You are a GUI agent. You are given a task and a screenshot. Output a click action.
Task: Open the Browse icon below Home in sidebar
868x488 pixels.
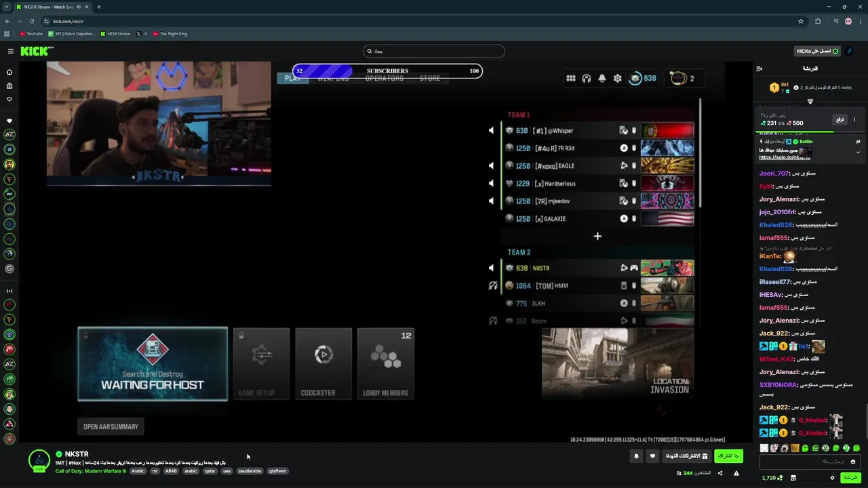(x=9, y=86)
